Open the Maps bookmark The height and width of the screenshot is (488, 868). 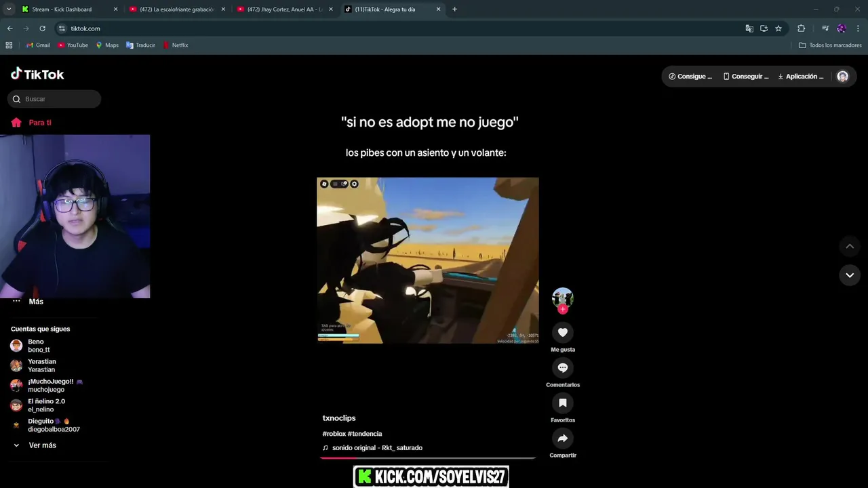pos(107,45)
